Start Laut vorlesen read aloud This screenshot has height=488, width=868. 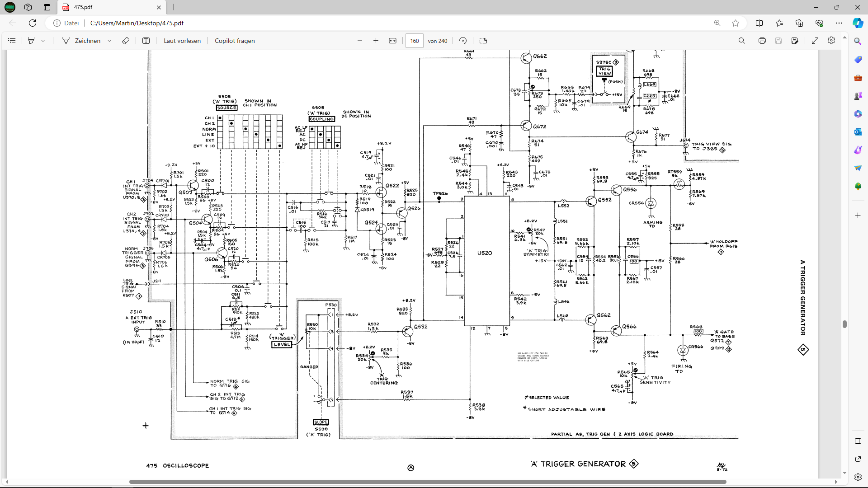tap(182, 41)
